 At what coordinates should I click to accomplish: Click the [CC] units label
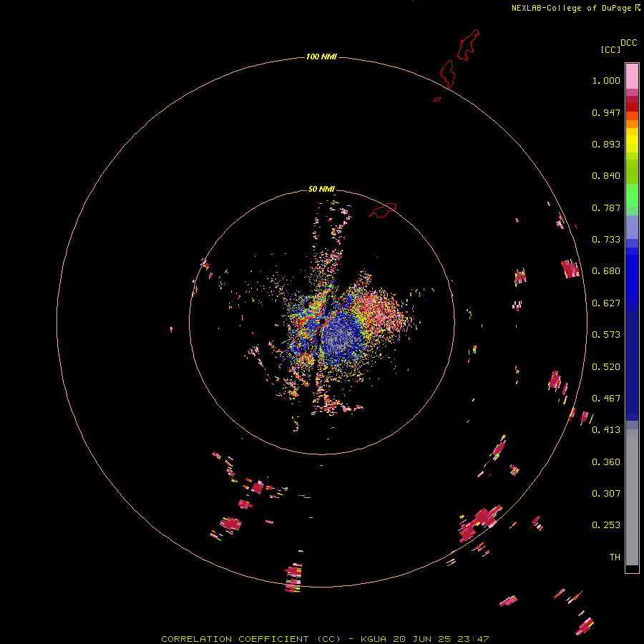[x=610, y=49]
